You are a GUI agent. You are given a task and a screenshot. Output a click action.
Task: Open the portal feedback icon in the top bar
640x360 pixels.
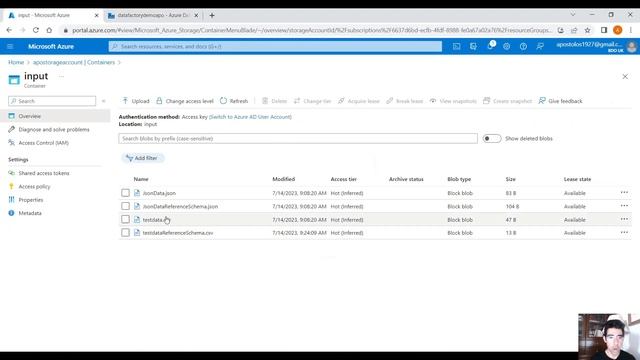(x=540, y=47)
